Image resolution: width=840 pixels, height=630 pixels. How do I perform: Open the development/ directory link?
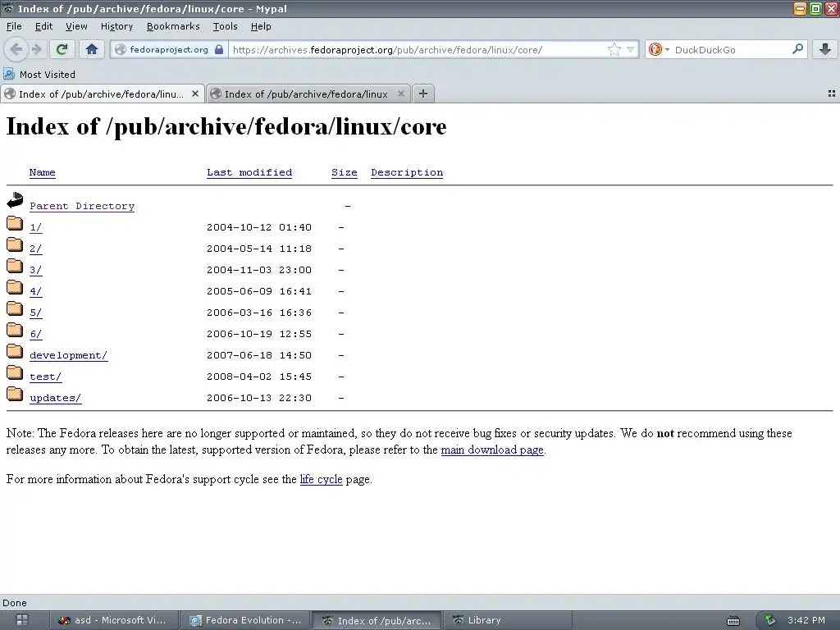[69, 356]
